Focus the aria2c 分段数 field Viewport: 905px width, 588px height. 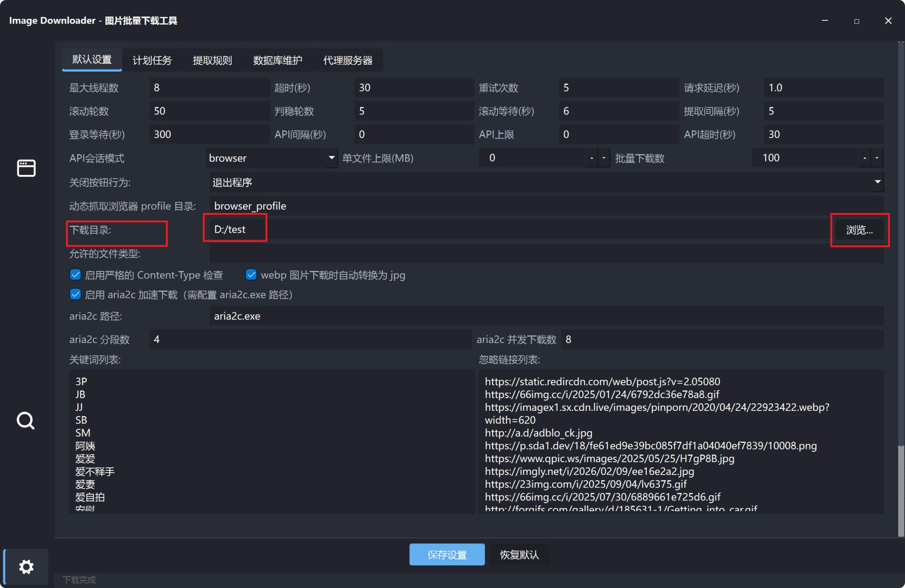[310, 339]
